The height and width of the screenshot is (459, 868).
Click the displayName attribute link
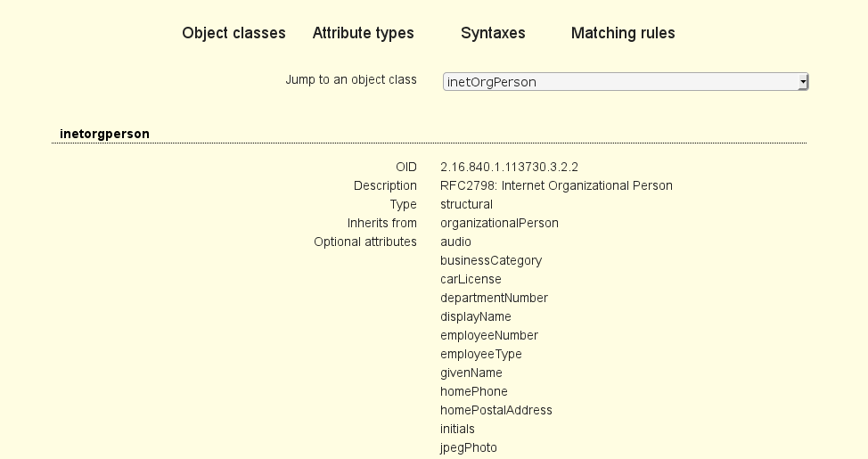[475, 316]
